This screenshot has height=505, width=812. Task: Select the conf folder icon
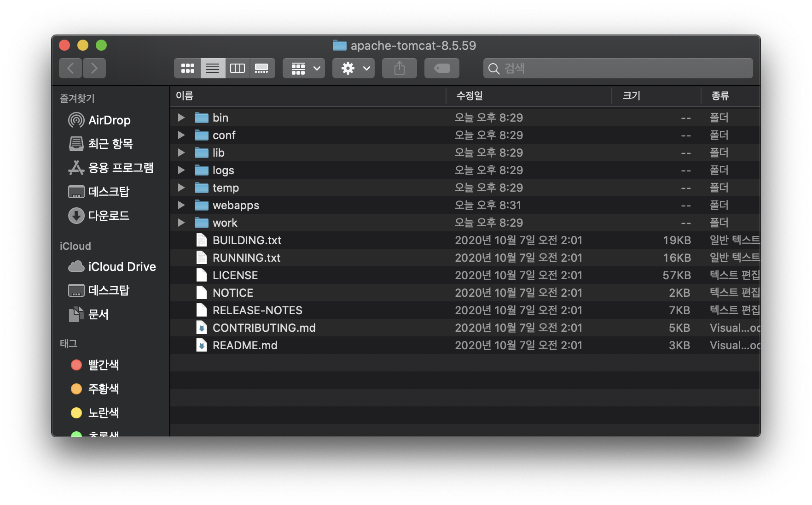pos(202,135)
